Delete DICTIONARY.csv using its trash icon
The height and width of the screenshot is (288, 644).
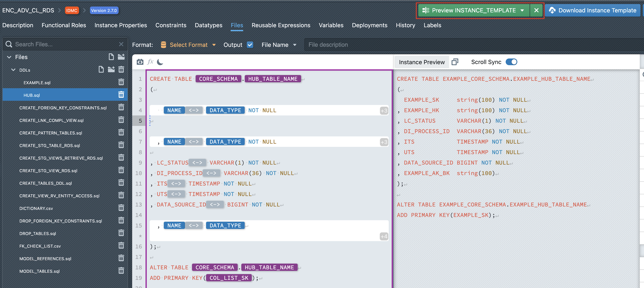(x=121, y=208)
